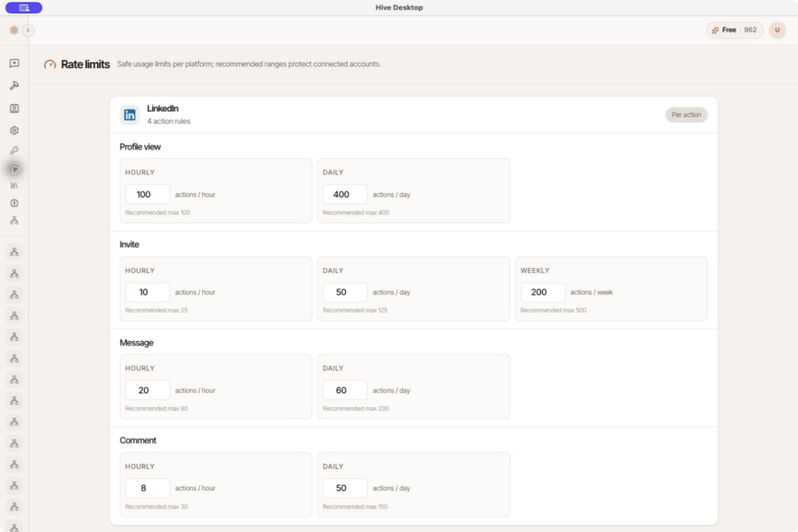Screen dimensions: 798x532
Task: Click the Rate limits heading
Action: pos(85,64)
